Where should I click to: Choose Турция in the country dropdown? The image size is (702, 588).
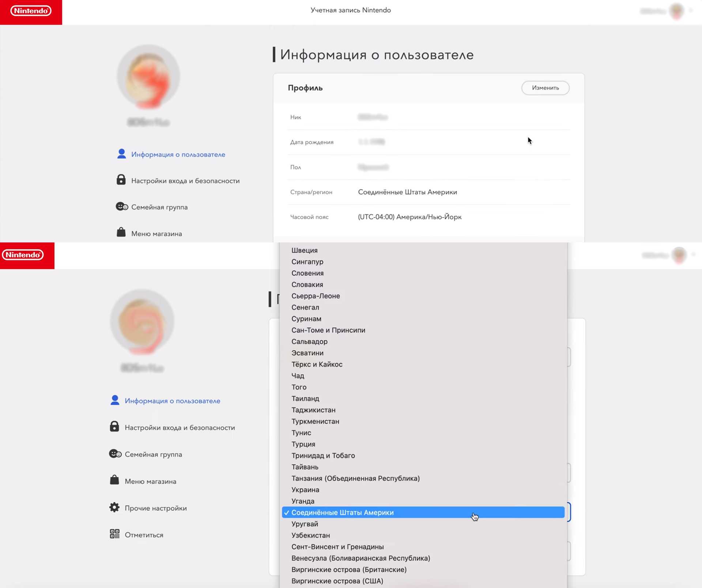point(303,444)
